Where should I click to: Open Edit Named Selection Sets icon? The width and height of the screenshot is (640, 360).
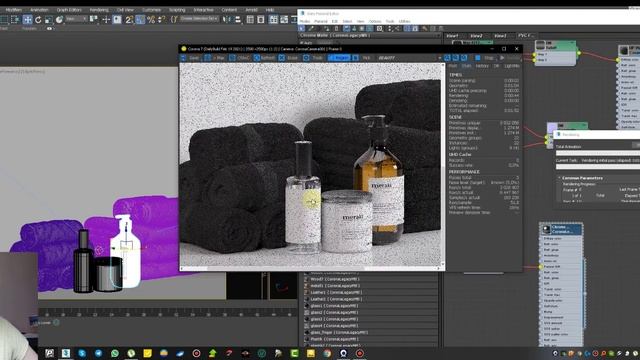tap(174, 19)
